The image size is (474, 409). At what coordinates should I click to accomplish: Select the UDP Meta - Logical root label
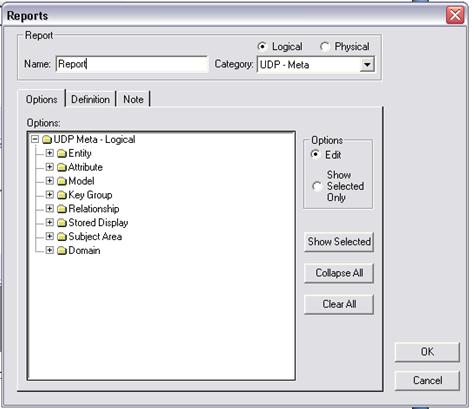[x=94, y=139]
